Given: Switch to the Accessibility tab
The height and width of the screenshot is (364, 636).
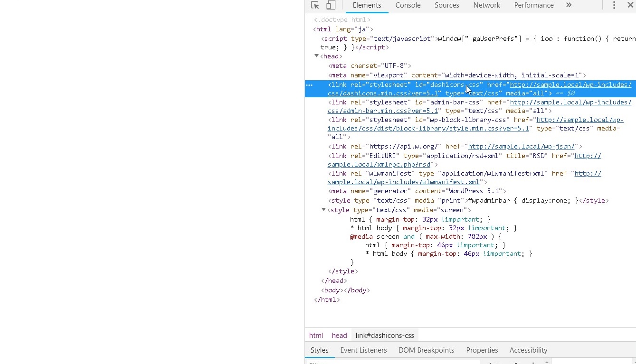Looking at the screenshot, I should coord(528,350).
